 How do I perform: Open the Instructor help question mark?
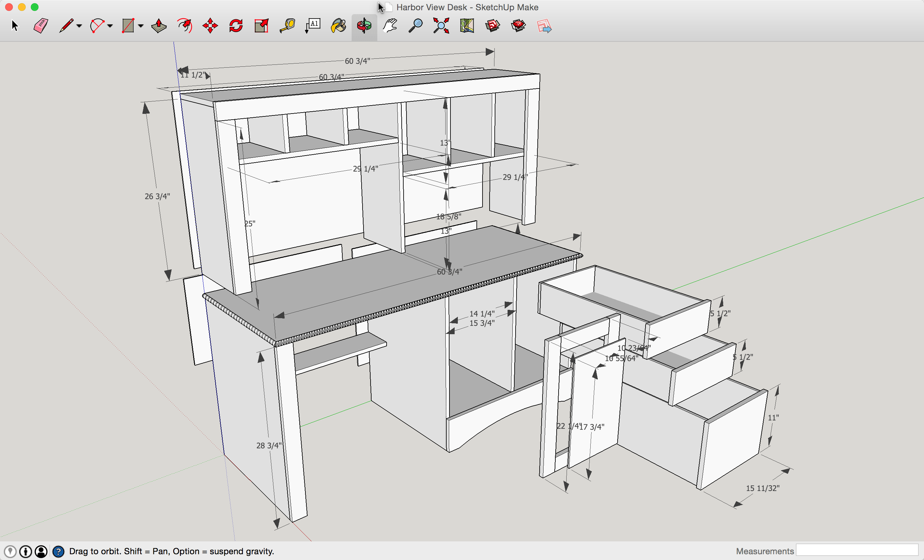[58, 551]
